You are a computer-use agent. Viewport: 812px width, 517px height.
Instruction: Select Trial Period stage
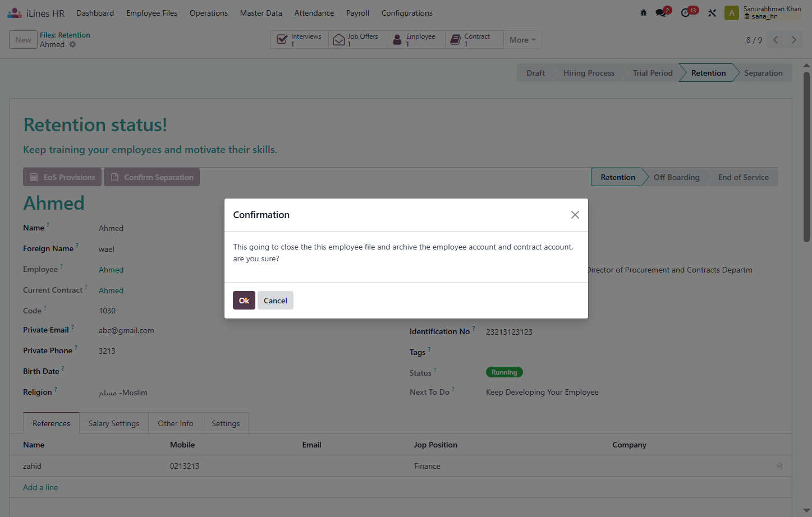[x=653, y=73]
